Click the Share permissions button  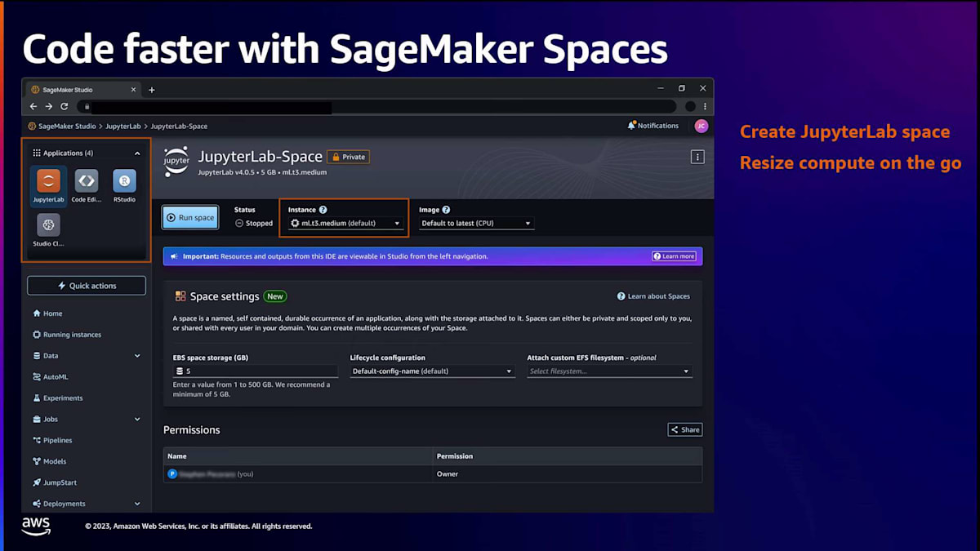pyautogui.click(x=685, y=429)
